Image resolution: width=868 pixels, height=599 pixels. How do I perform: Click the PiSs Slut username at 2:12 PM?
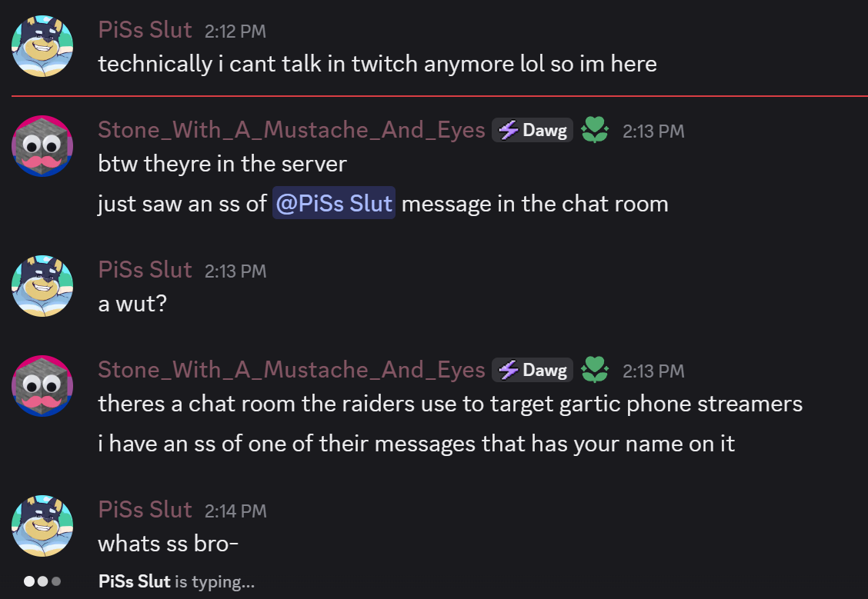pyautogui.click(x=145, y=30)
